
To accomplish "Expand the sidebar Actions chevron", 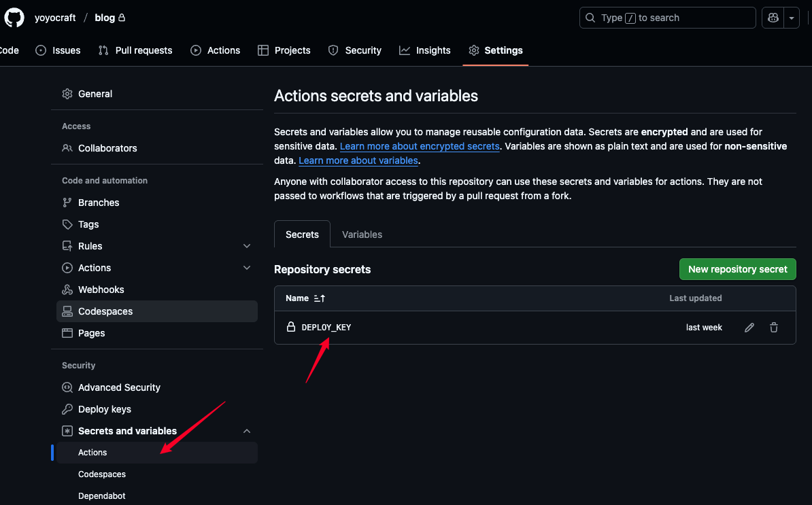I will point(247,268).
